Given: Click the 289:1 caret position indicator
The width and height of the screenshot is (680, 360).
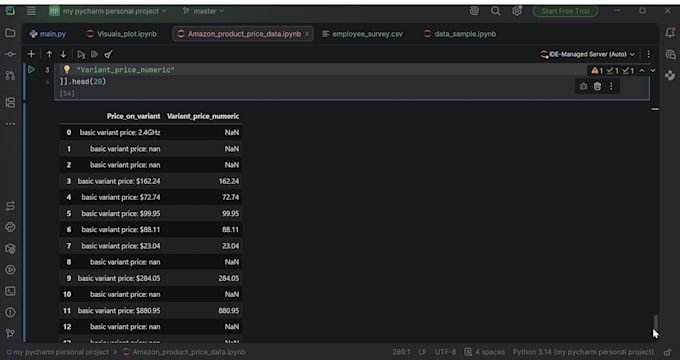Looking at the screenshot, I should point(402,352).
